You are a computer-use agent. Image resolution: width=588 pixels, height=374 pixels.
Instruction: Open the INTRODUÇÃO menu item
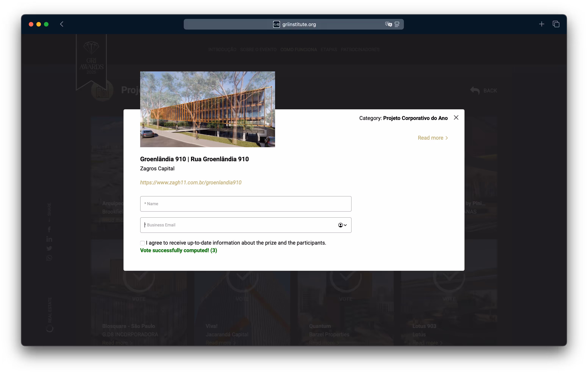[x=222, y=50]
